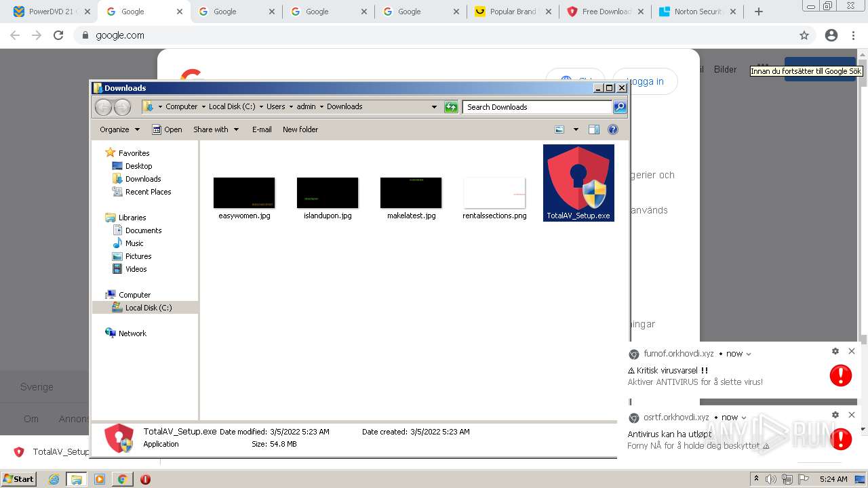Open Chrome from the taskbar

[x=122, y=479]
